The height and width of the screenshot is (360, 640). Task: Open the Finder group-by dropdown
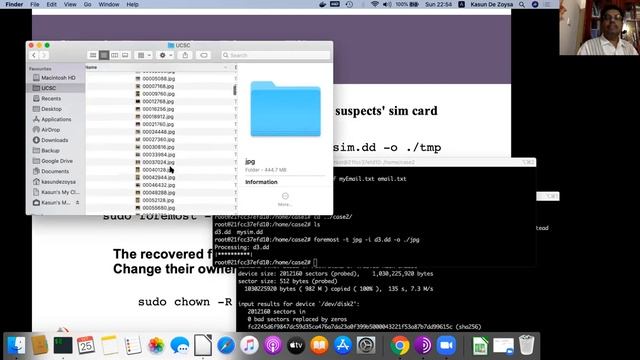144,55
